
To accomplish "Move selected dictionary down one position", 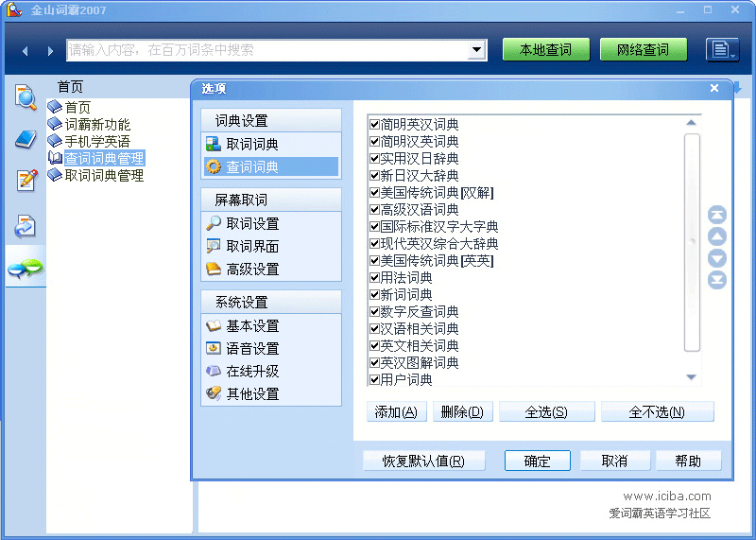I will 717,258.
